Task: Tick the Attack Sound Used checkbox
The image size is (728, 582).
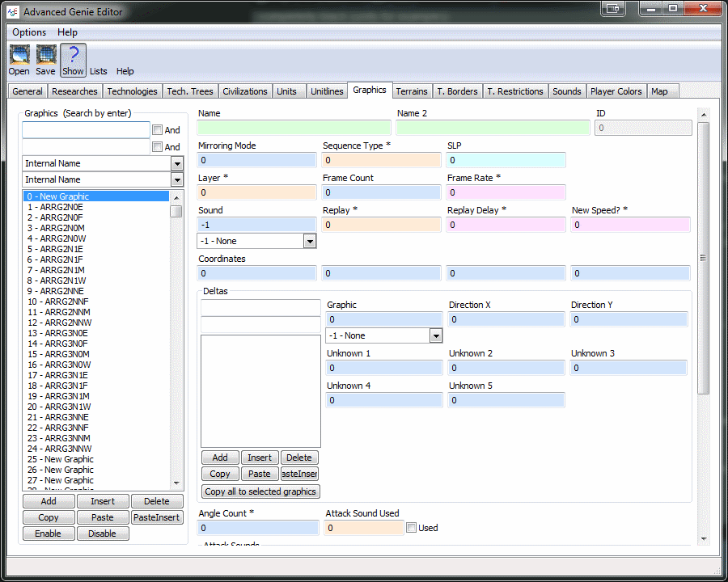Action: coord(411,527)
